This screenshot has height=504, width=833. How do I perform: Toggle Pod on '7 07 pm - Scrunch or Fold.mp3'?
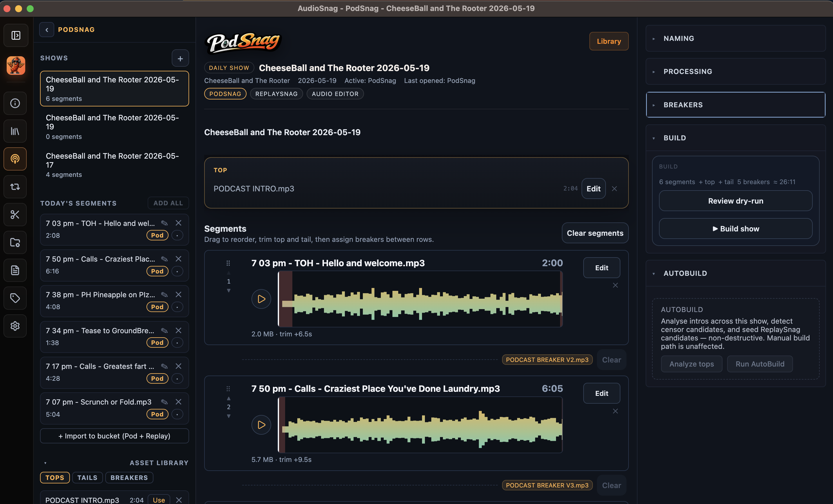[x=157, y=414]
